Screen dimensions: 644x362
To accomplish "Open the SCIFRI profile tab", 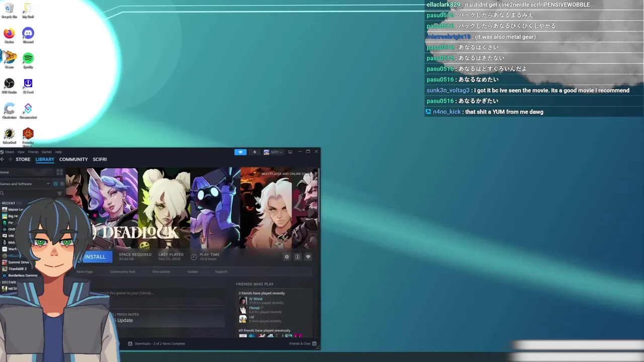I will point(100,159).
